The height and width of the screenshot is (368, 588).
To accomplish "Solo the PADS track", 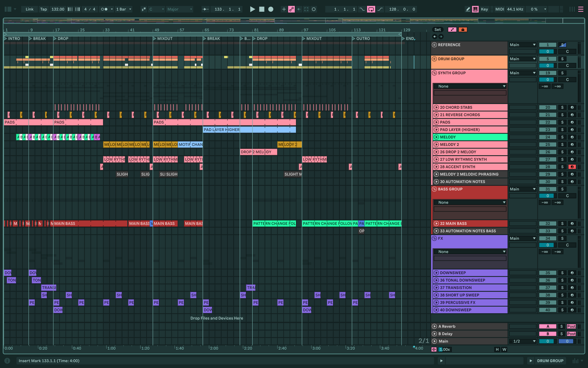I will pyautogui.click(x=562, y=122).
